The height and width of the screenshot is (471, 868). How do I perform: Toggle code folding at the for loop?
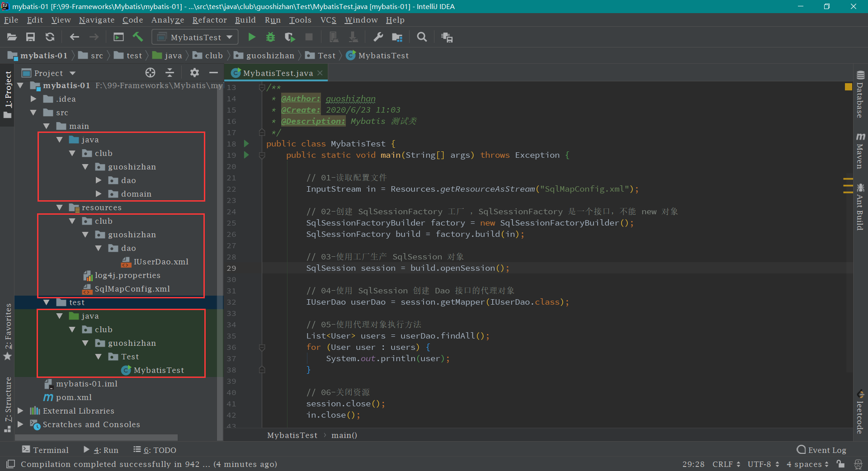[262, 347]
